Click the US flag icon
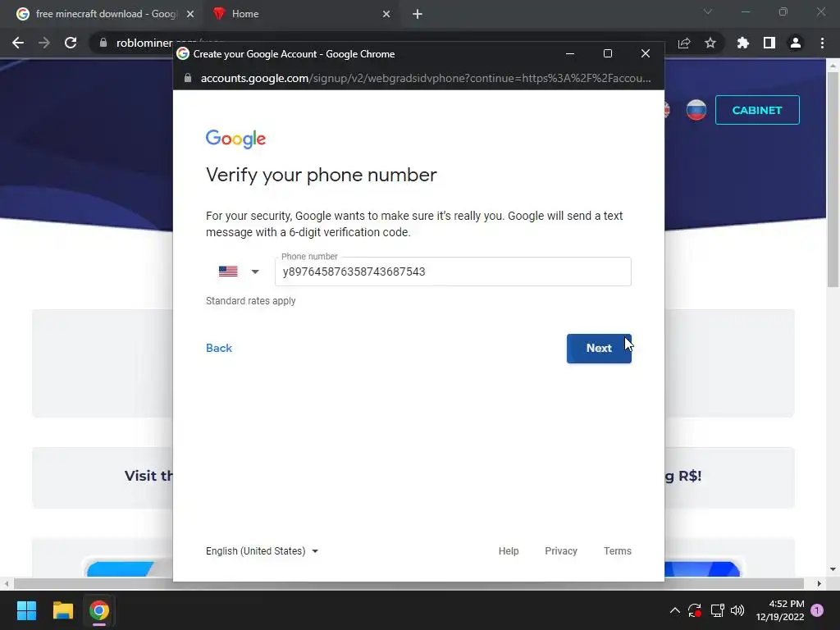Screen dimensions: 840x630 [x=228, y=272]
